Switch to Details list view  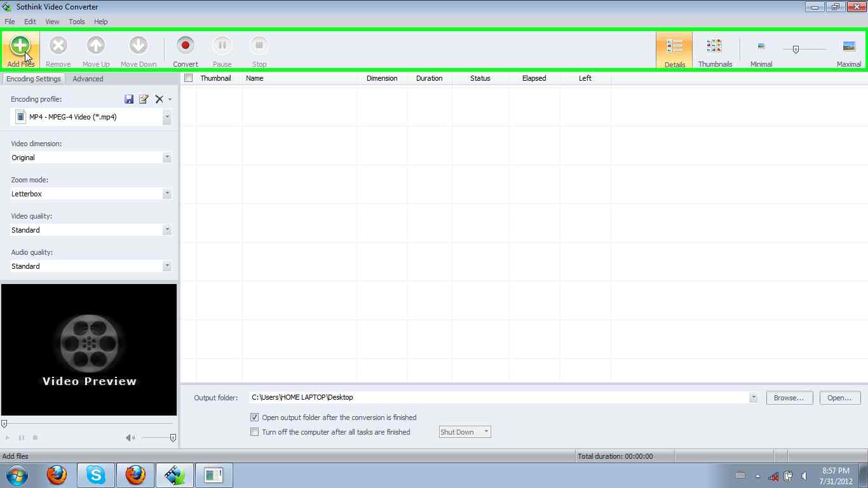click(674, 50)
